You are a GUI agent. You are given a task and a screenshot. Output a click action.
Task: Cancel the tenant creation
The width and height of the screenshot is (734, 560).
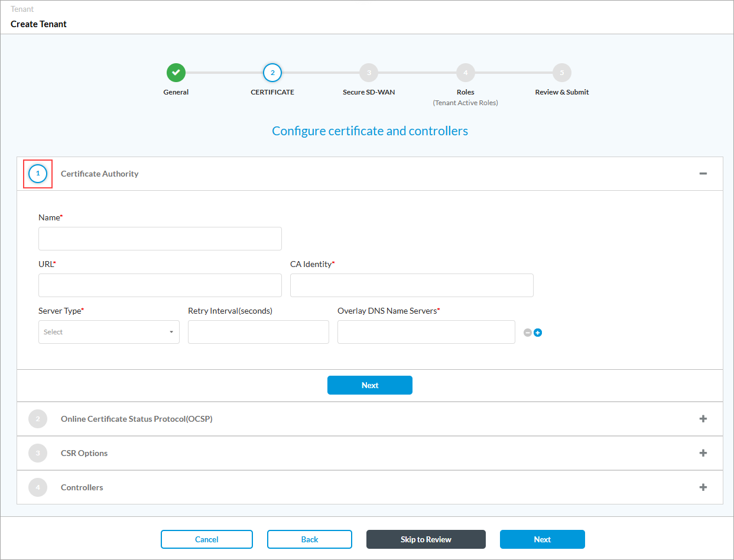pos(206,539)
